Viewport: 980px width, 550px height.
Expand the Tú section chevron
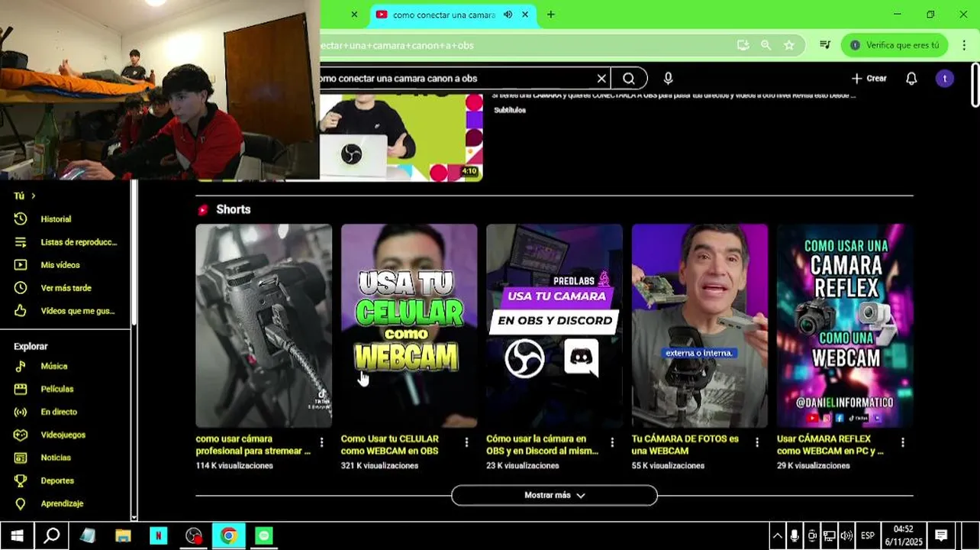click(34, 196)
